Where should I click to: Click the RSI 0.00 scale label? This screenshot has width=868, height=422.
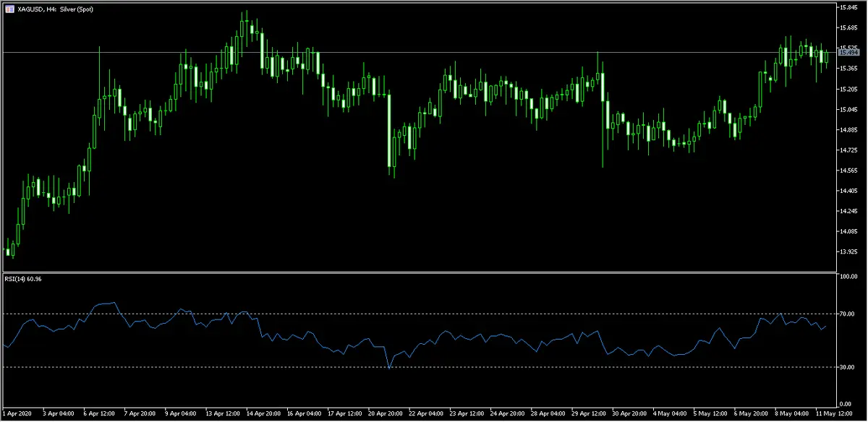click(x=848, y=404)
